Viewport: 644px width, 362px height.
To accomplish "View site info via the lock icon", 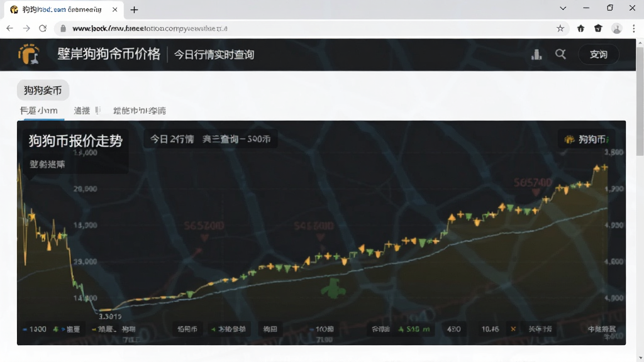I will [63, 28].
